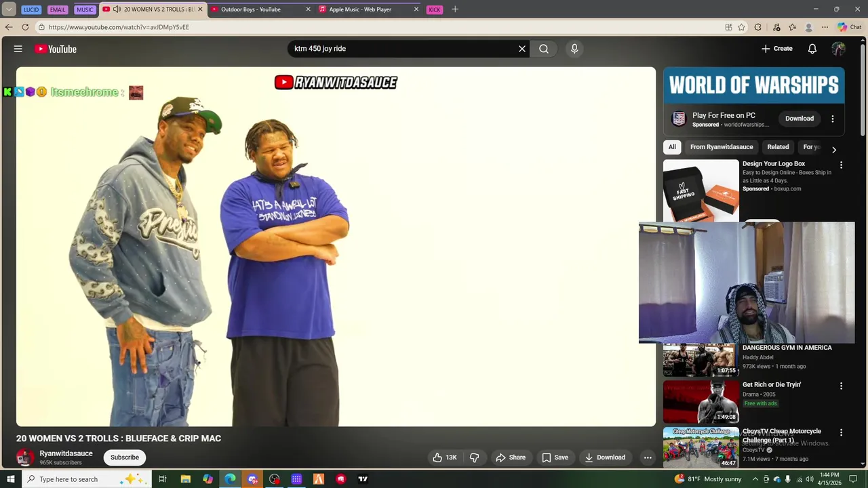Open the Ryanwitdasauce channel name
Viewport: 868px width, 488px height.
(66, 453)
